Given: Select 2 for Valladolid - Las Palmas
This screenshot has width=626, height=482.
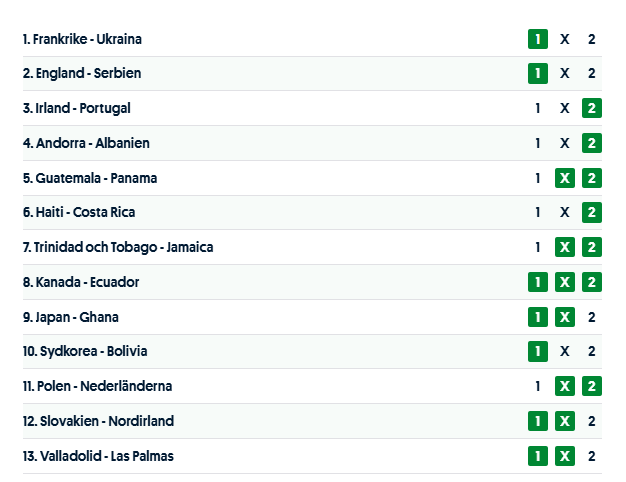Looking at the screenshot, I should coord(592,456).
